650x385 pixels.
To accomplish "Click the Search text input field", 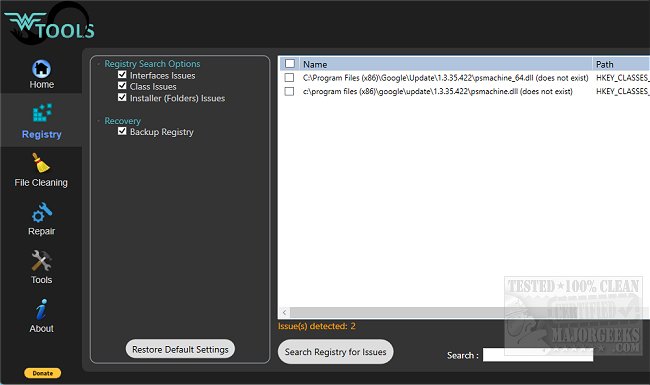I will coord(538,355).
